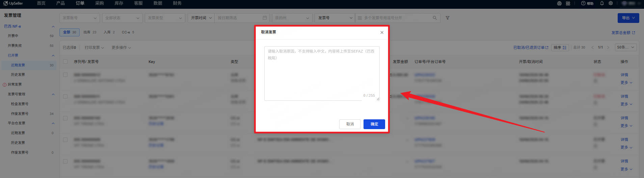
Task: Open the 首页 menu
Action: click(x=41, y=3)
